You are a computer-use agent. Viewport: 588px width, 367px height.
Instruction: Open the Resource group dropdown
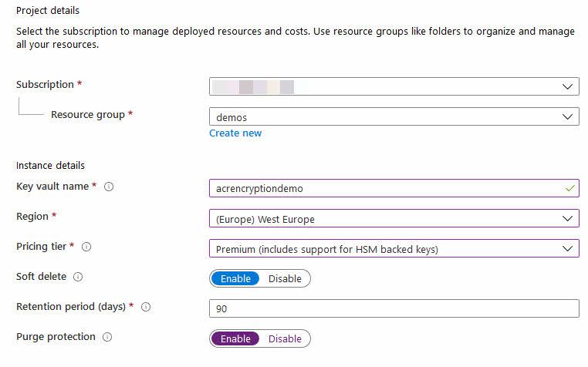click(394, 116)
